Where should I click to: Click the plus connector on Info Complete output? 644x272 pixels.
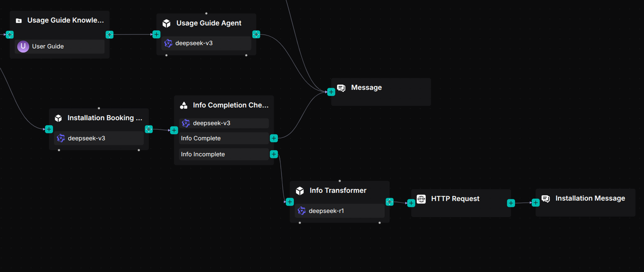[x=274, y=138]
